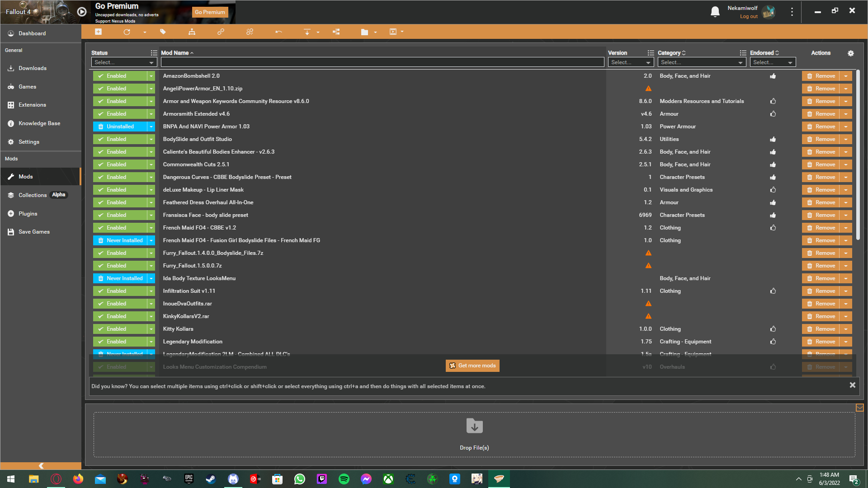Open the table column settings gear
The width and height of the screenshot is (868, 488).
(x=850, y=53)
